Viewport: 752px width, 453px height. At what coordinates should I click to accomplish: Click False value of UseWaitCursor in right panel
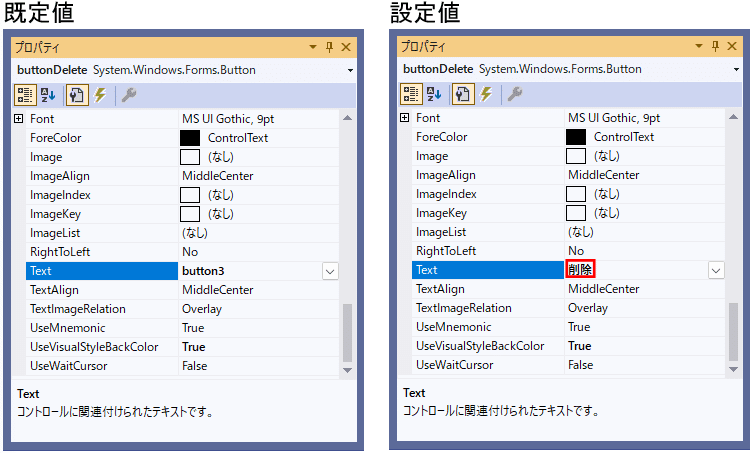click(580, 365)
